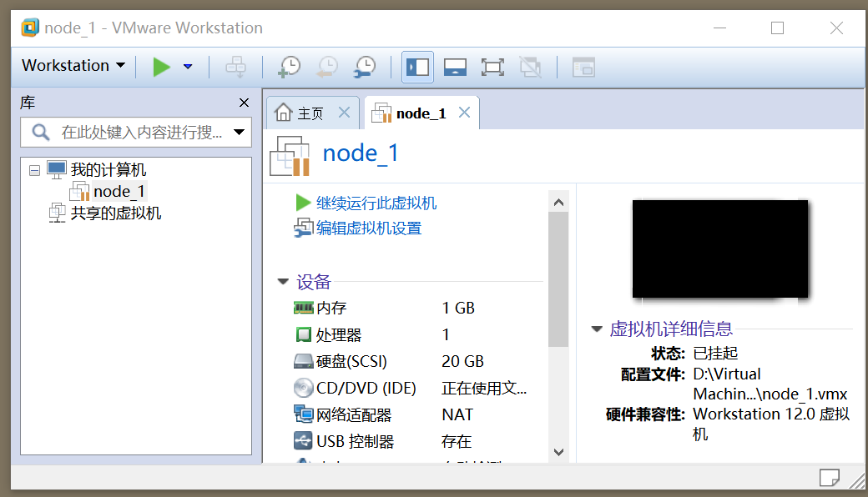Click the 1 GB memory value
Viewport: 868px width, 497px height.
tap(458, 308)
